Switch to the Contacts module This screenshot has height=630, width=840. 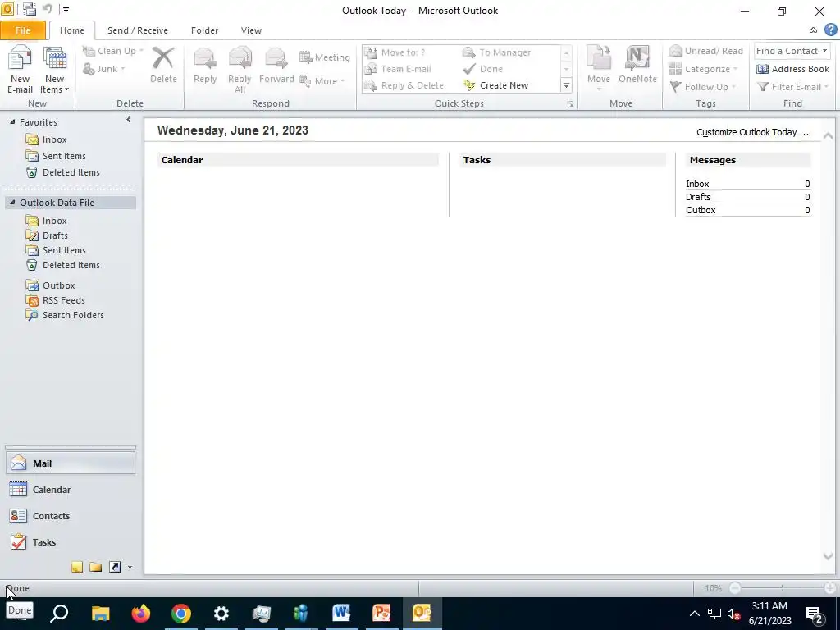71,516
